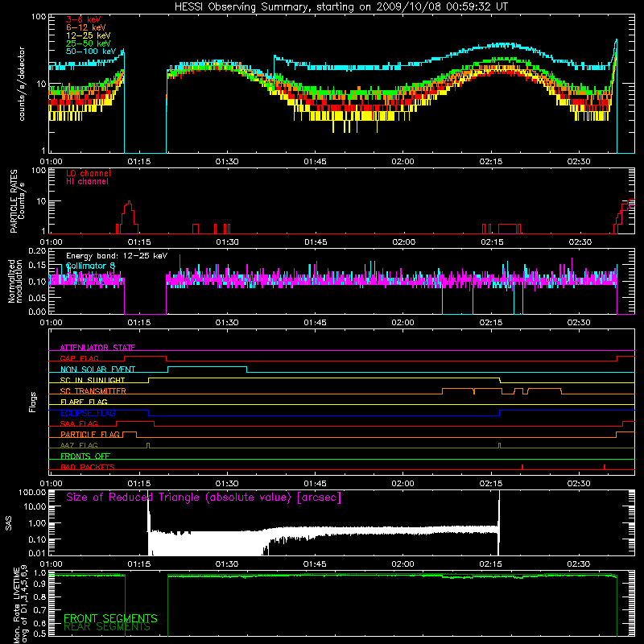Click the vertical Flags axis label

33,402
